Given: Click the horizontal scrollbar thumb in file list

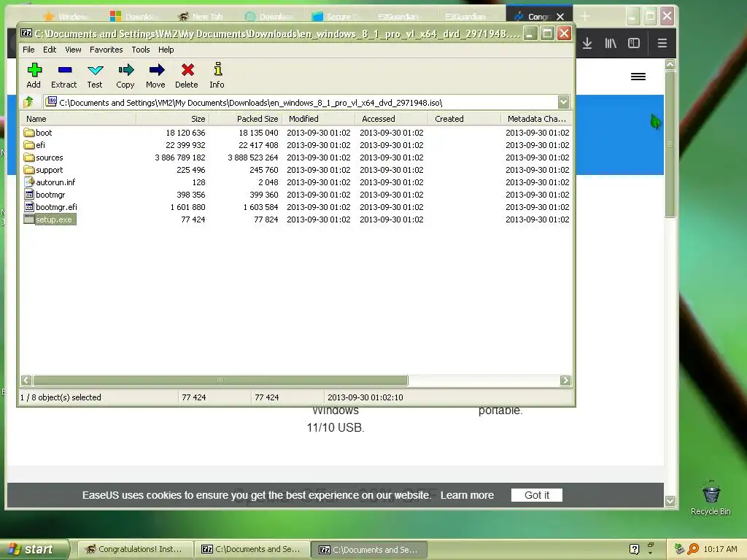Looking at the screenshot, I should pyautogui.click(x=220, y=380).
